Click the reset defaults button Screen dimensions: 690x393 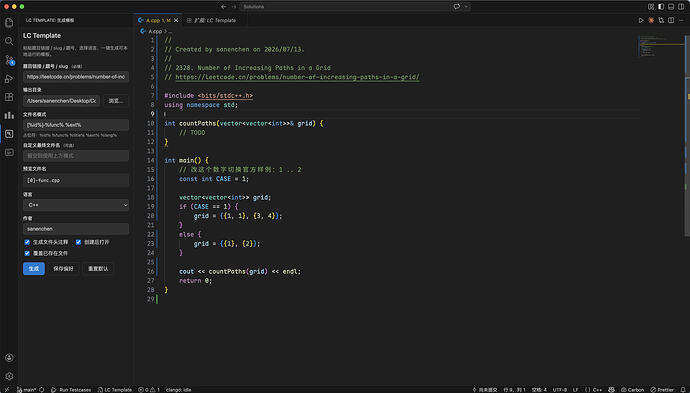coord(98,268)
